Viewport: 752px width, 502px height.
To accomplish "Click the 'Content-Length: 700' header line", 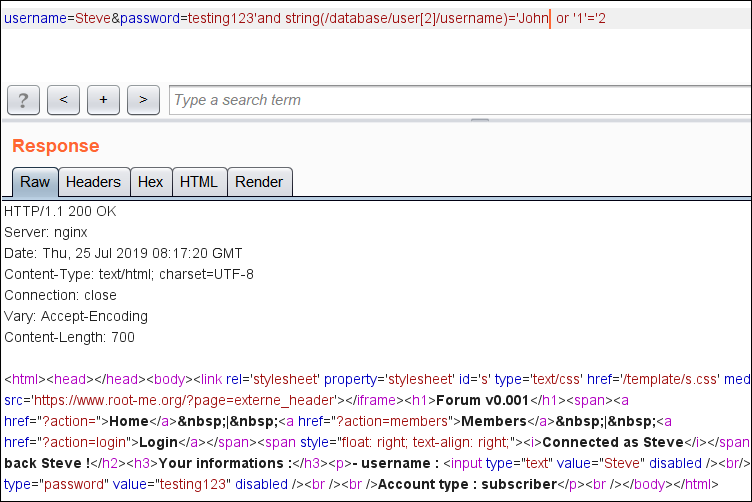I will pyautogui.click(x=70, y=337).
